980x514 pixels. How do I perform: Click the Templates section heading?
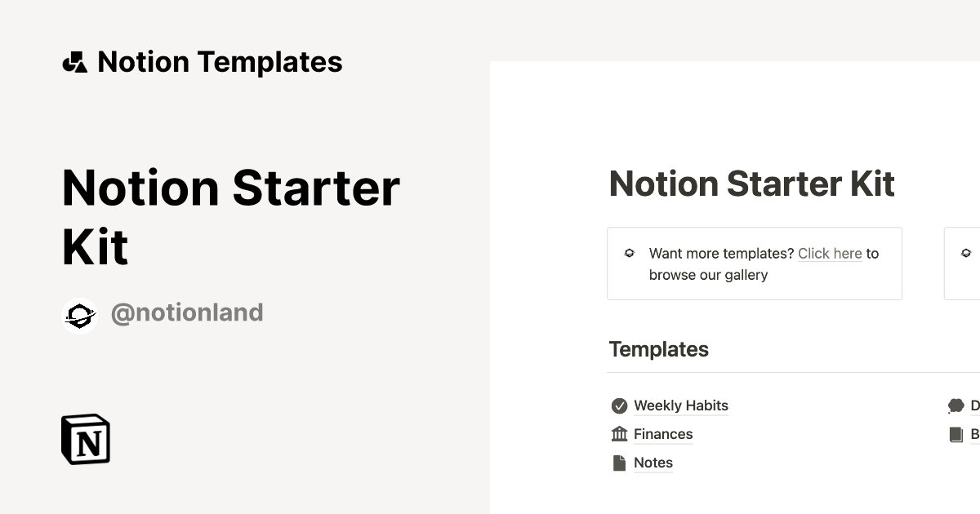point(658,349)
